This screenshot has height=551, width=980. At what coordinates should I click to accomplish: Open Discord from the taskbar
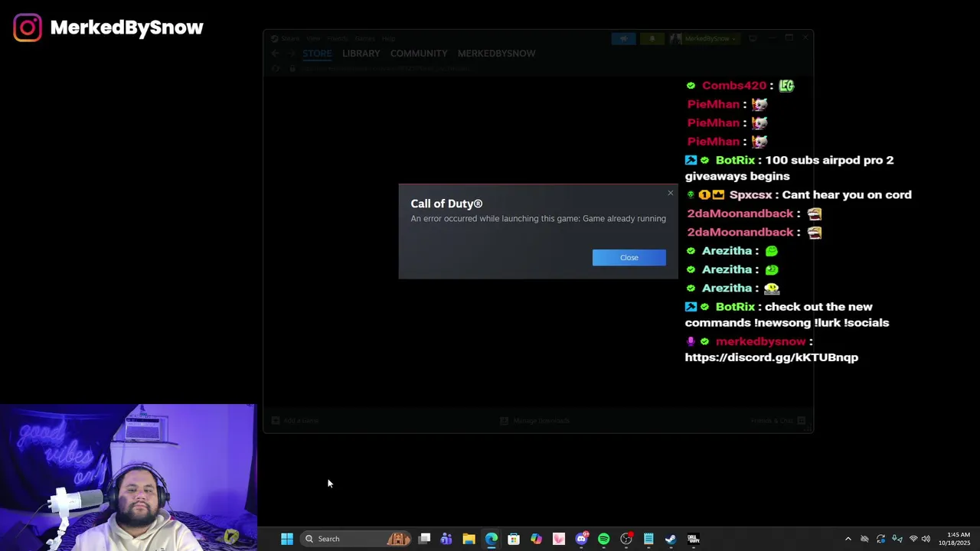click(581, 539)
